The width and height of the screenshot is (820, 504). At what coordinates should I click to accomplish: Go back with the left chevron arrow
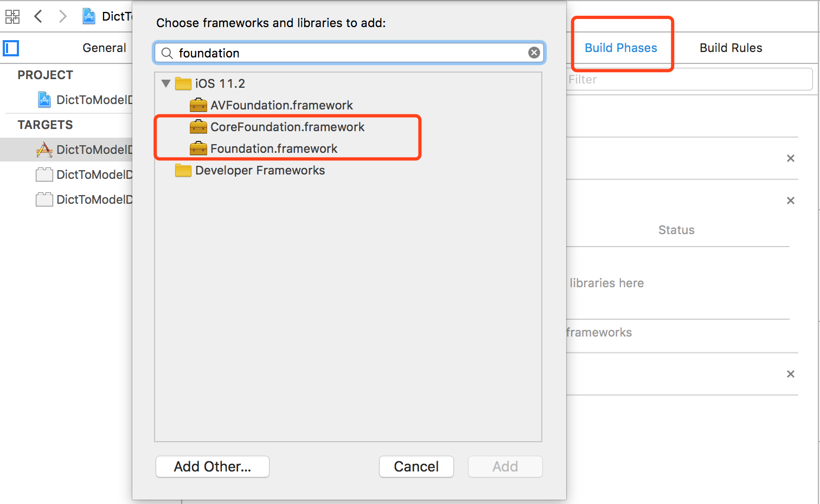(x=38, y=16)
